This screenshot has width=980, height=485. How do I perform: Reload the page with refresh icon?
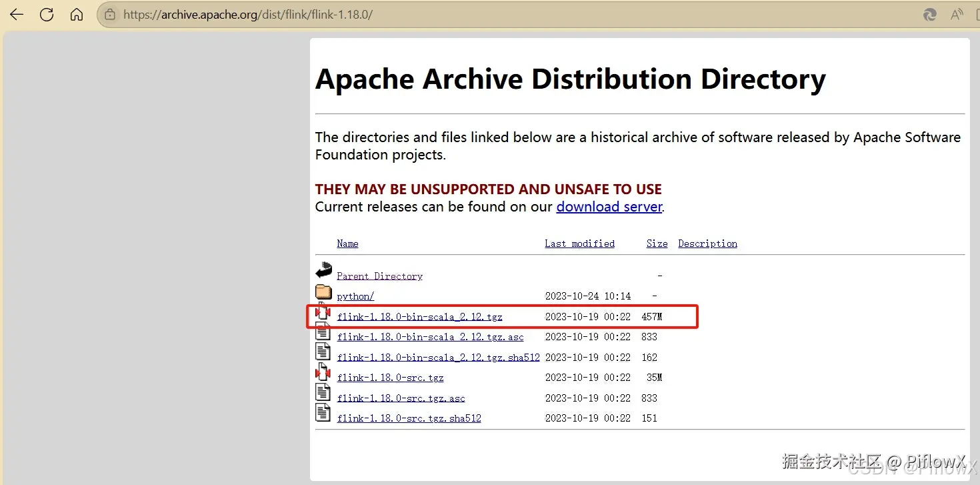pyautogui.click(x=47, y=15)
